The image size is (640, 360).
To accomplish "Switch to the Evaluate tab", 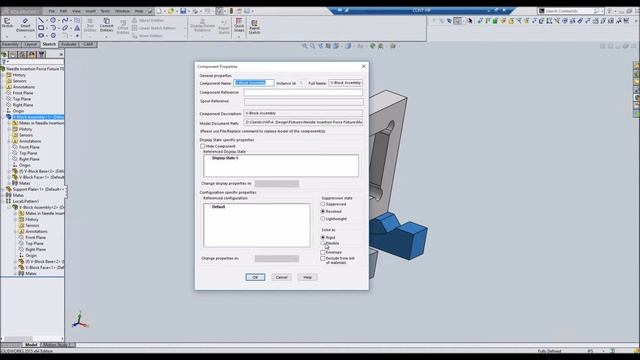I will click(69, 44).
